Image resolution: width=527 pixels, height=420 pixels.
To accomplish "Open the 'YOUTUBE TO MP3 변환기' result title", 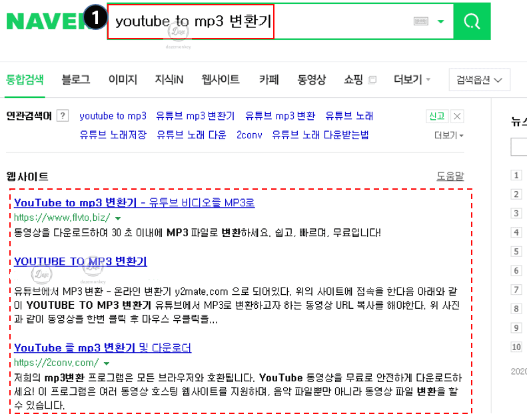I will (x=81, y=262).
